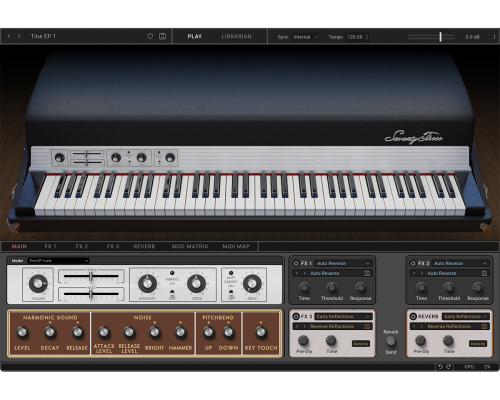
Task: Go to the next preset in top bar
Action: coord(19,36)
